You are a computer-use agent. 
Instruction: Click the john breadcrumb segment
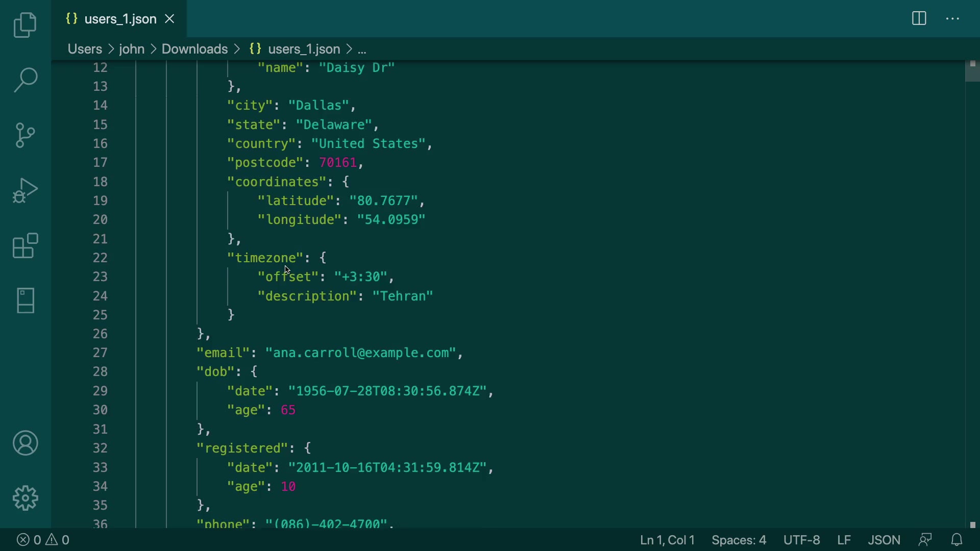tap(132, 49)
